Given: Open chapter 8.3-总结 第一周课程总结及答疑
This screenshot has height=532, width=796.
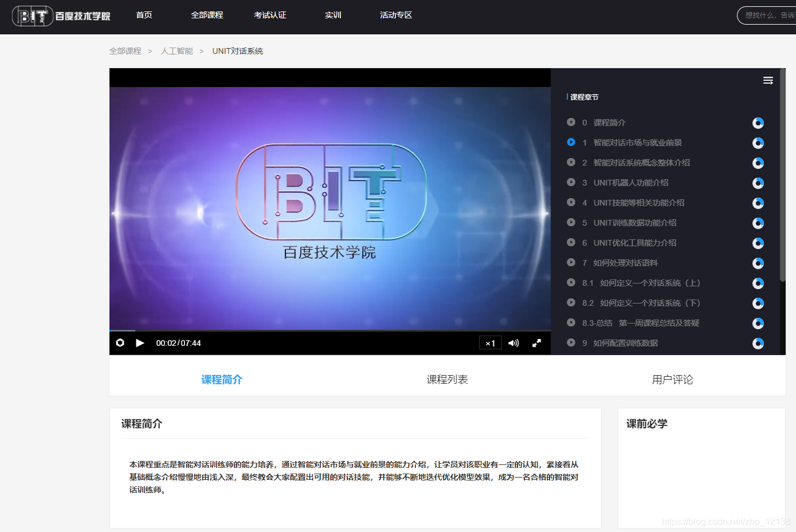Looking at the screenshot, I should coord(641,323).
